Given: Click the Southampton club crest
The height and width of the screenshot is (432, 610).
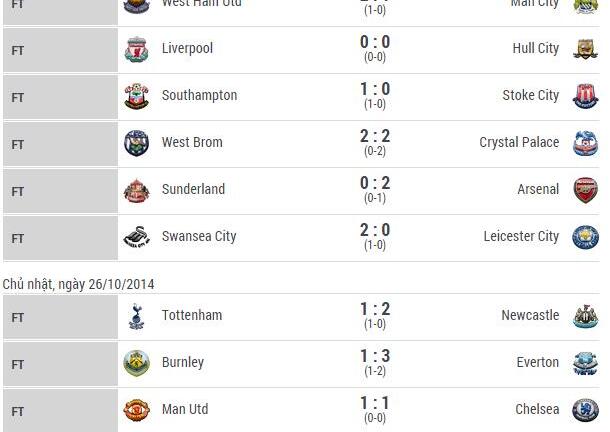Looking at the screenshot, I should (135, 96).
